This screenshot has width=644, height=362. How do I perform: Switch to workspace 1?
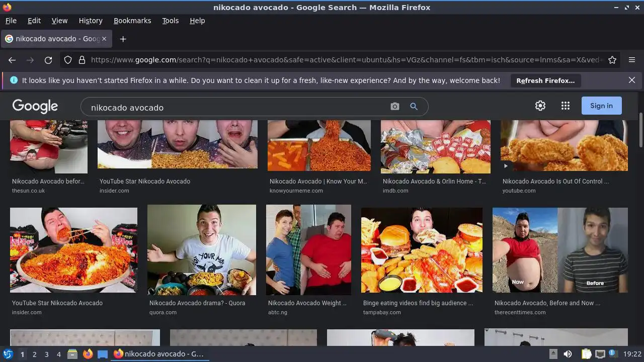pyautogui.click(x=22, y=354)
